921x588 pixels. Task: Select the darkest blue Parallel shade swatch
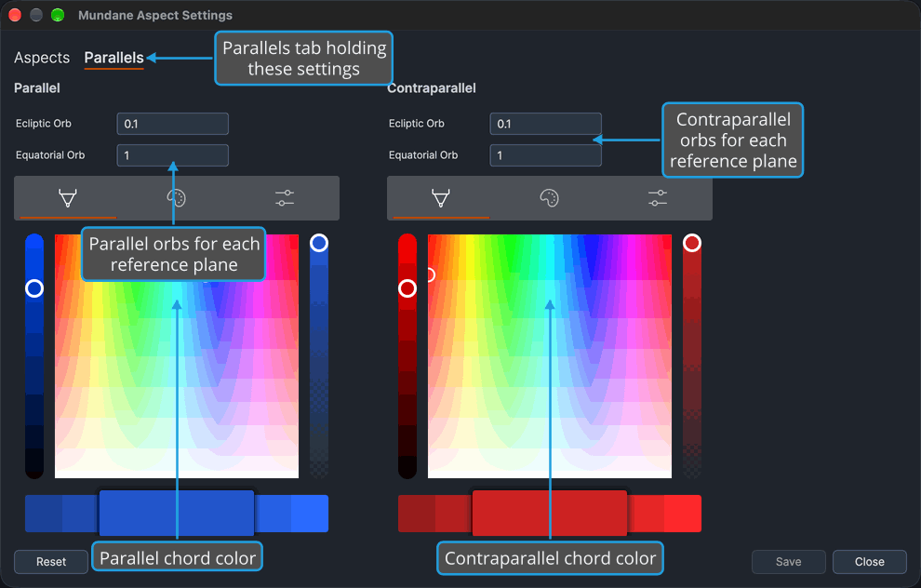44,514
